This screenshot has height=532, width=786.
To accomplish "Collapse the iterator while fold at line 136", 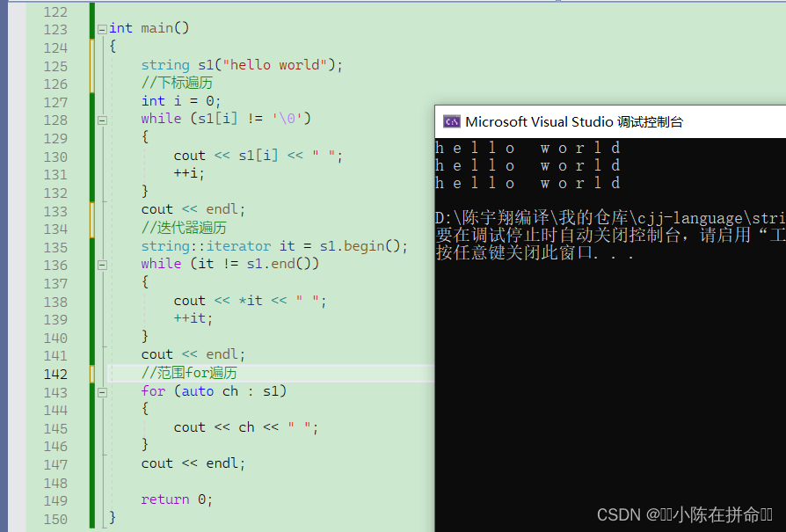I will (x=102, y=266).
